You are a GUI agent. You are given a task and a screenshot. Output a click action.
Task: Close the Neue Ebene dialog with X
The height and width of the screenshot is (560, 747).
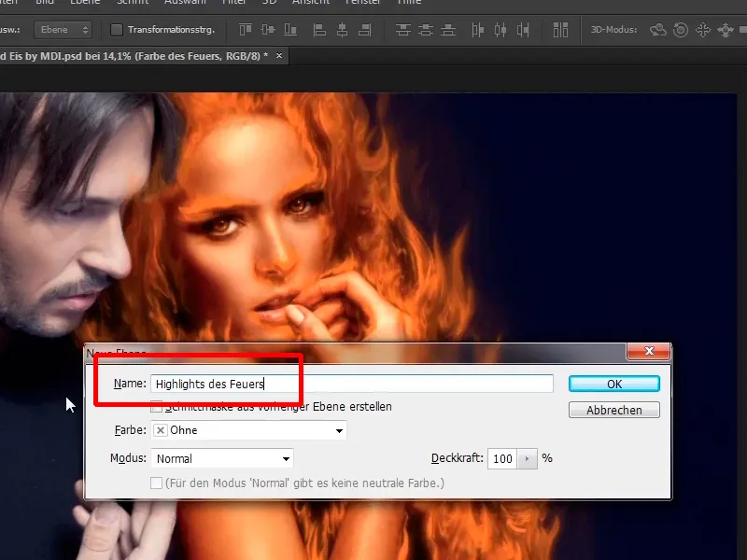pyautogui.click(x=649, y=351)
